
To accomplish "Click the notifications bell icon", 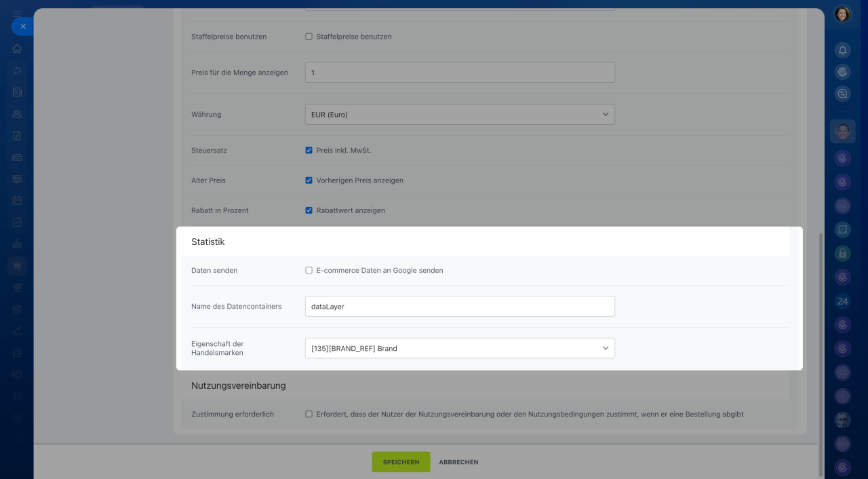I will point(842,50).
